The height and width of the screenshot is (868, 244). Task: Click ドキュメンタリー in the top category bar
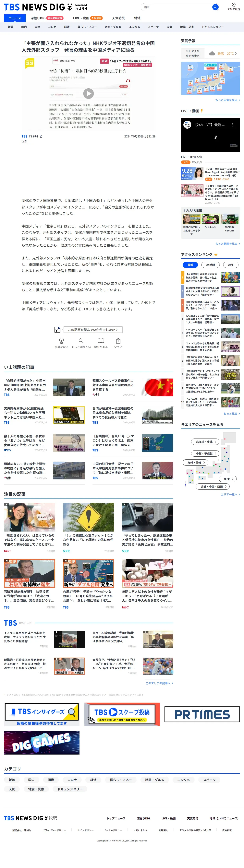pos(213,27)
